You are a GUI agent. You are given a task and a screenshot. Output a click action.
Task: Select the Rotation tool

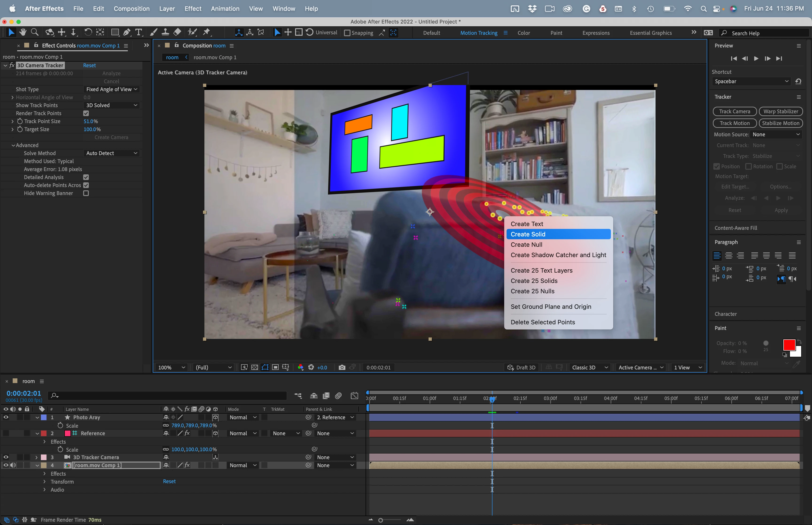point(88,32)
